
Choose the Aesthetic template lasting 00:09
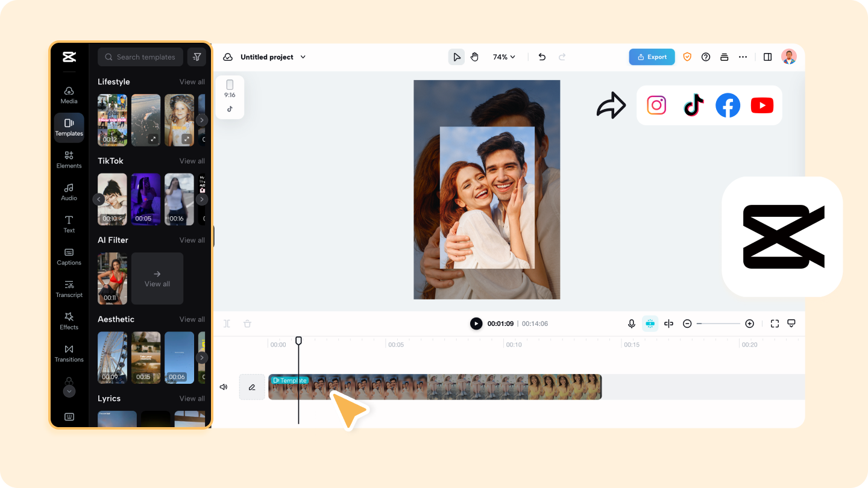(x=113, y=358)
